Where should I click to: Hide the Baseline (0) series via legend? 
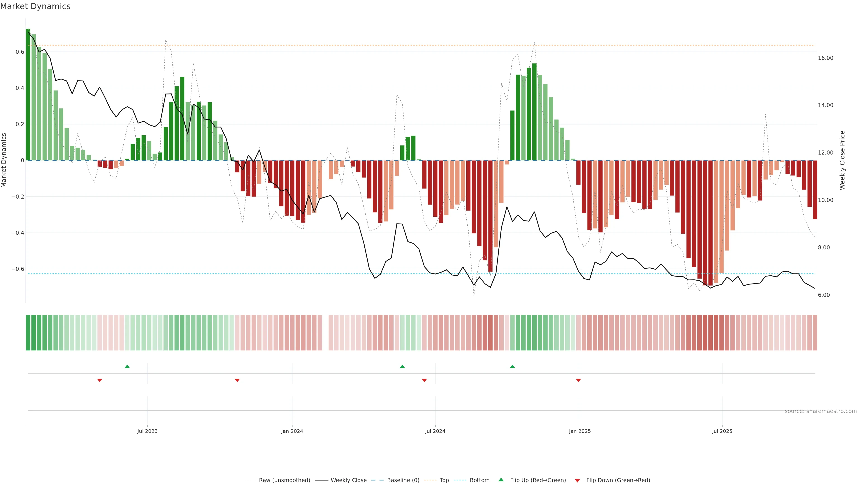click(x=403, y=480)
